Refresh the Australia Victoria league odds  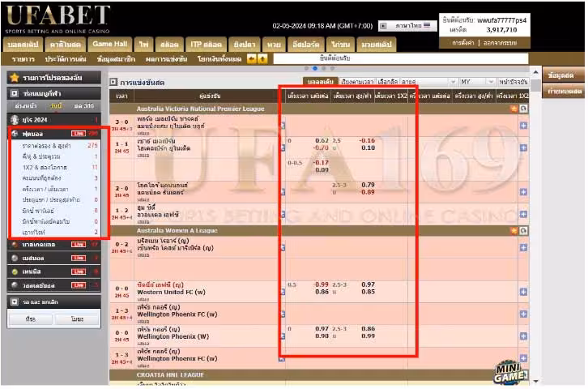pyautogui.click(x=523, y=108)
